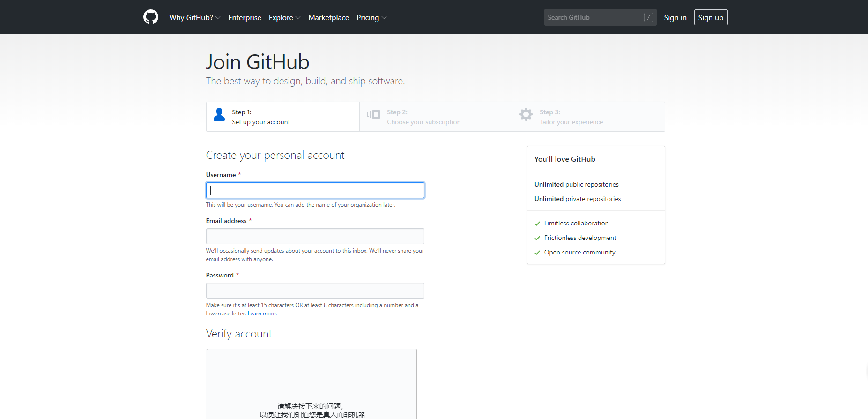Click the Frictionless development text

(580, 238)
